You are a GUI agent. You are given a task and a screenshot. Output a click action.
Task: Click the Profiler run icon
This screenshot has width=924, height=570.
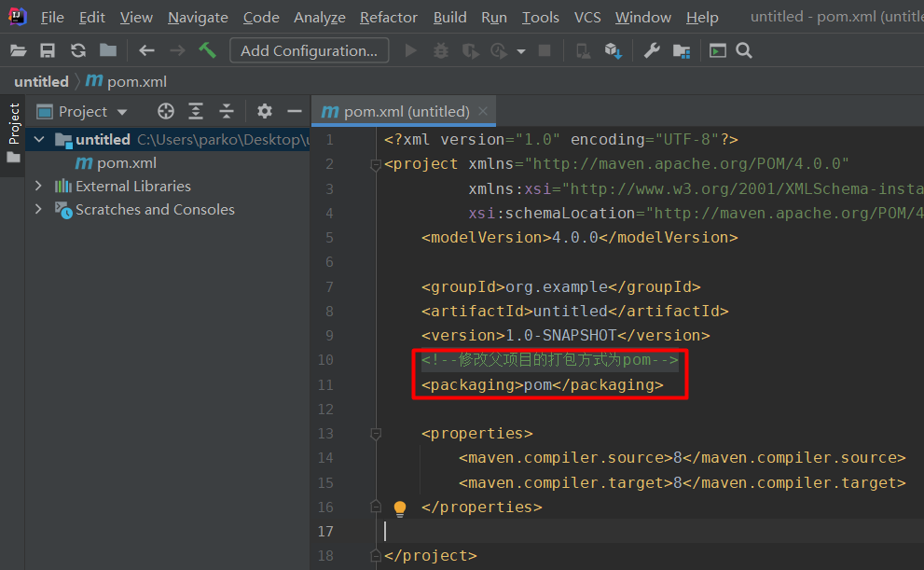pos(499,51)
